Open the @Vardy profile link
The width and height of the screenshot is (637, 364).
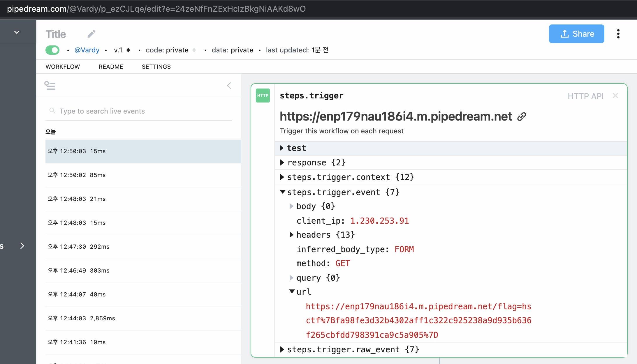tap(87, 50)
